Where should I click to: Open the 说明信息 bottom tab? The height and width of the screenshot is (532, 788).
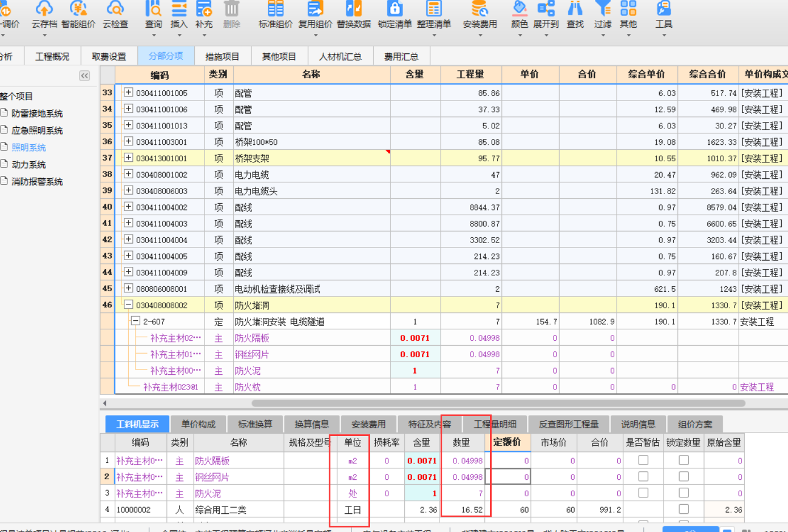pos(638,425)
